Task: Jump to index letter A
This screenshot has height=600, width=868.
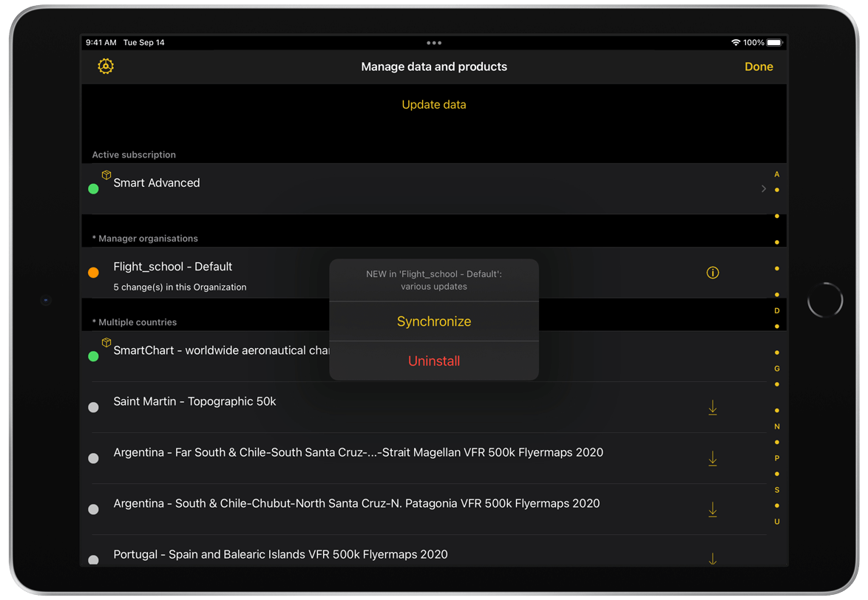Action: click(776, 174)
